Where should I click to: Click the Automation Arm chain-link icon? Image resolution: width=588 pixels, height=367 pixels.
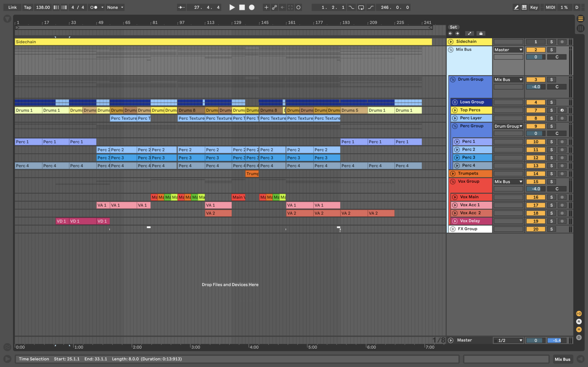coord(274,7)
